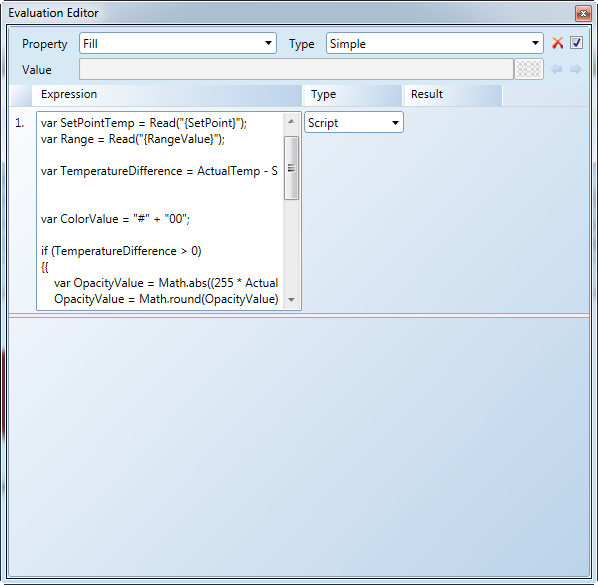Click the script editor scrollbar thumb
Image resolution: width=598 pixels, height=585 pixels.
291,168
